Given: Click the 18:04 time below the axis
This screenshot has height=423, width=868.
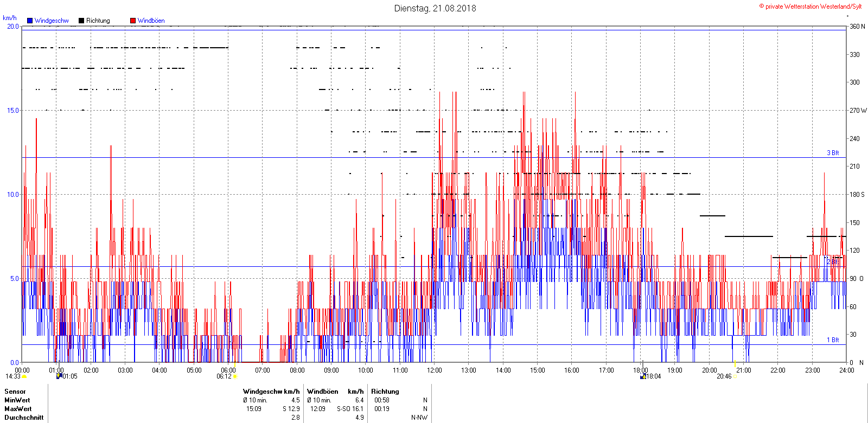Looking at the screenshot, I should (x=654, y=376).
